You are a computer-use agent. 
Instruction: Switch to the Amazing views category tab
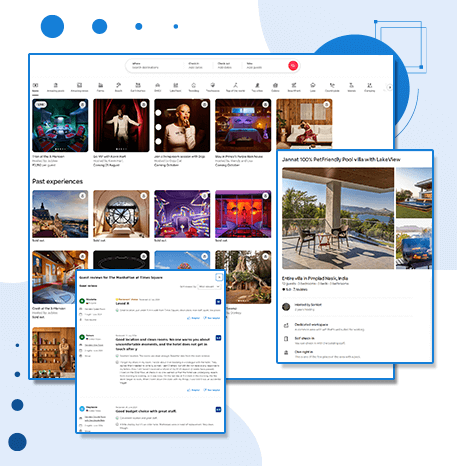[79, 87]
